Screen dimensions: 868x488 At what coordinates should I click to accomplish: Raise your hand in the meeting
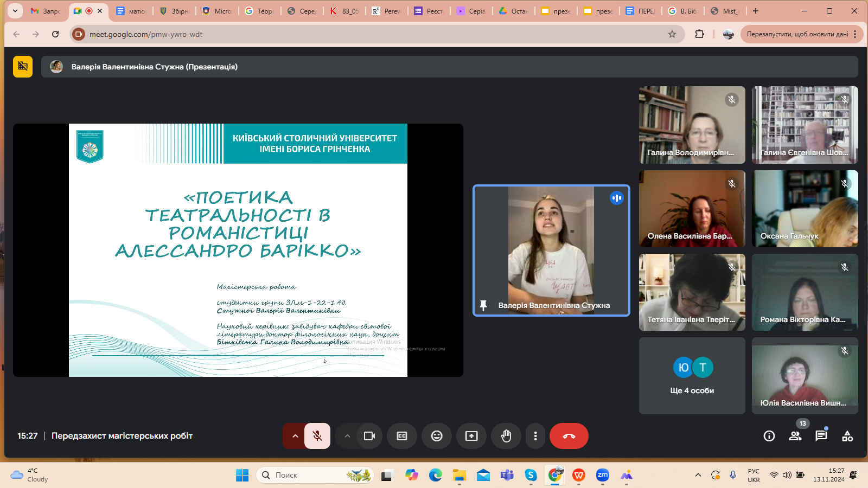pyautogui.click(x=506, y=436)
